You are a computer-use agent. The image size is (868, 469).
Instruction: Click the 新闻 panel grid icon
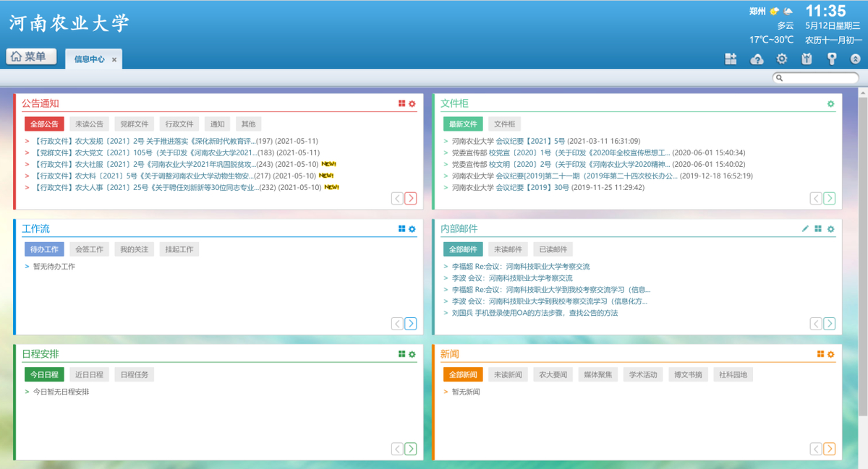point(821,354)
